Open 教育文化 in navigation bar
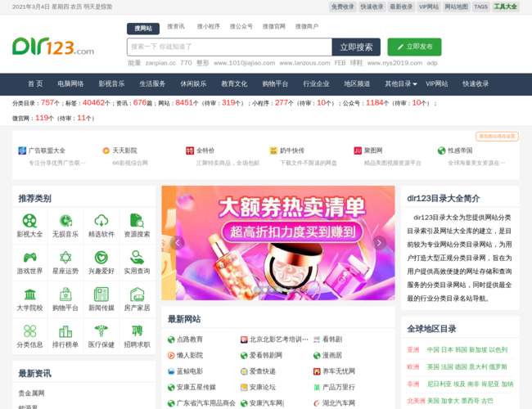532x409 pixels. 234,83
